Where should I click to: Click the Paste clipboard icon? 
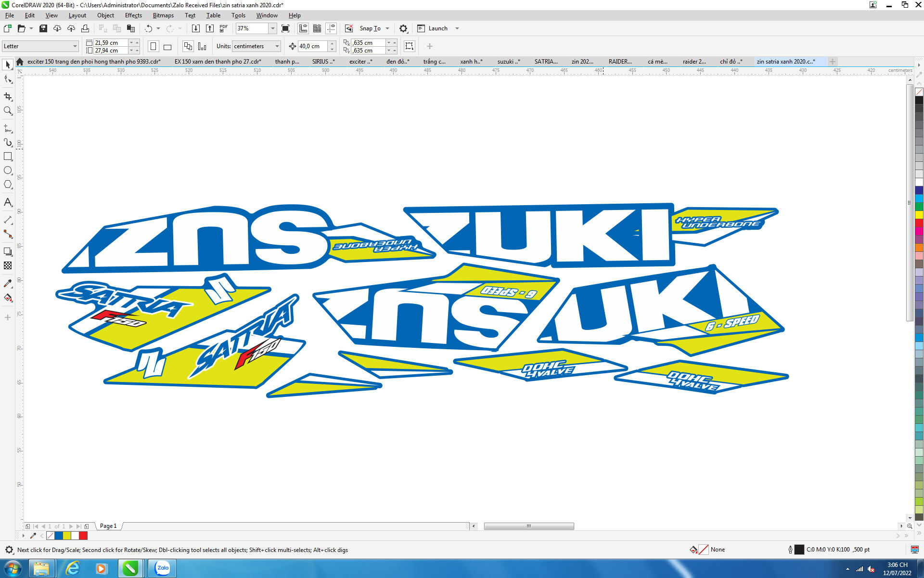(x=130, y=28)
